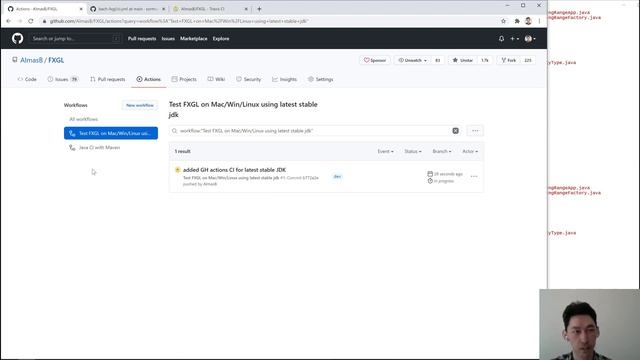Open the Wiki tab
Image resolution: width=640 pixels, height=360 pixels.
[x=216, y=79]
